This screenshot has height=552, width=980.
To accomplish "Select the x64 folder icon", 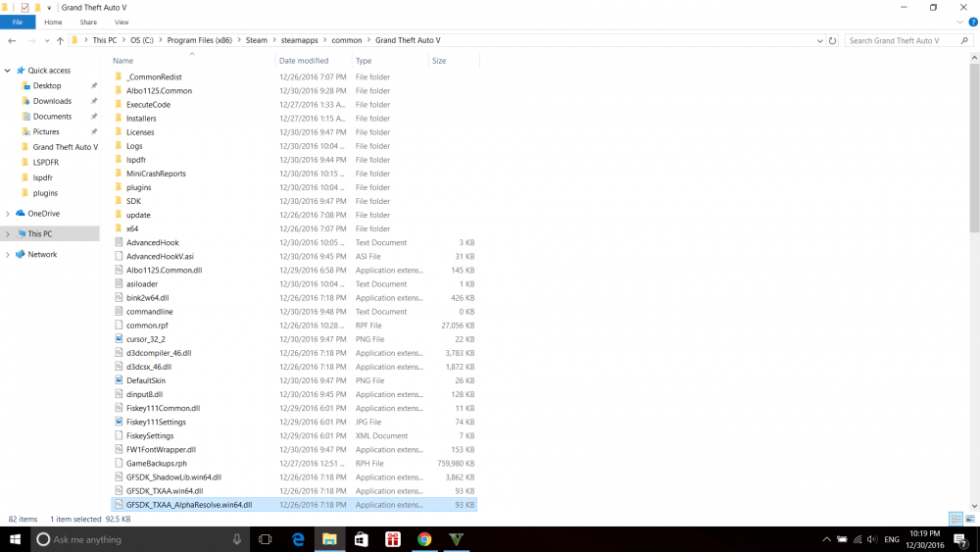I will coord(119,228).
